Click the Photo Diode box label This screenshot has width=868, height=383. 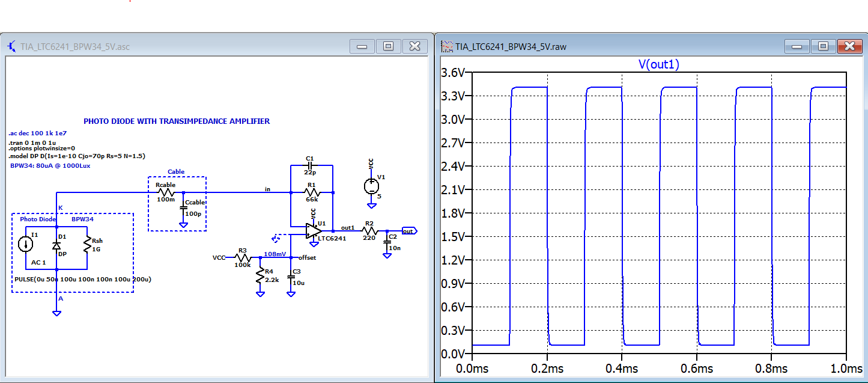point(38,219)
